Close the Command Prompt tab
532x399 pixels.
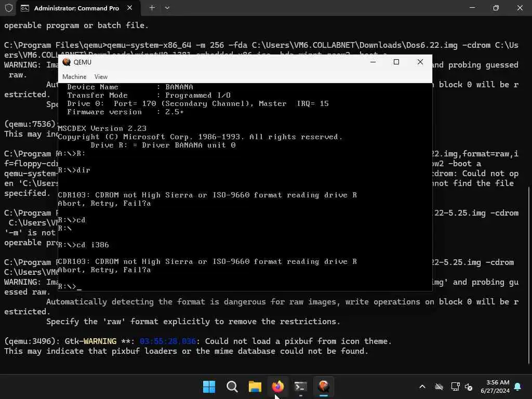[129, 8]
